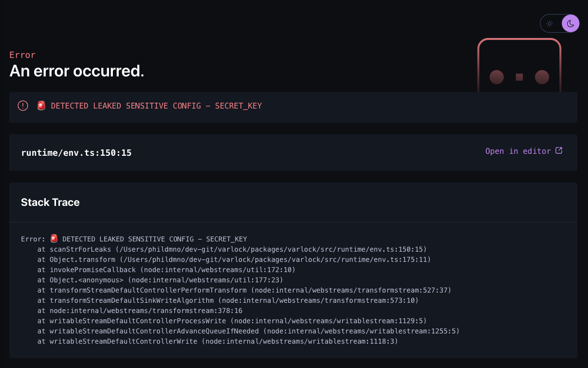588x368 pixels.
Task: Click the runtime/env.ts:150:15 file path
Action: tap(76, 153)
